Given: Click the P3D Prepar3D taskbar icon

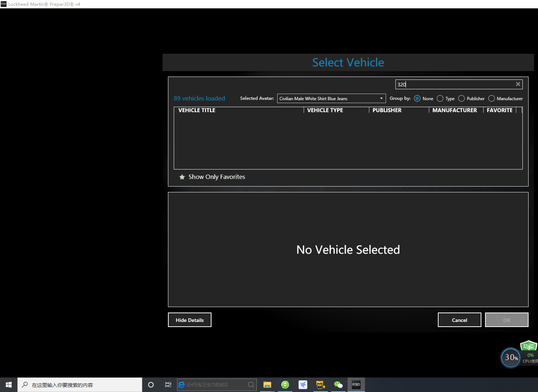Looking at the screenshot, I should [356, 385].
